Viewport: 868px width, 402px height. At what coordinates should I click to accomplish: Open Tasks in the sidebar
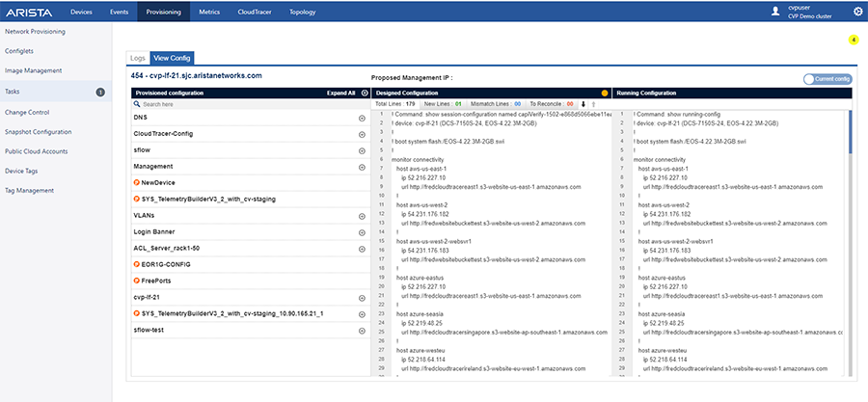coord(55,92)
